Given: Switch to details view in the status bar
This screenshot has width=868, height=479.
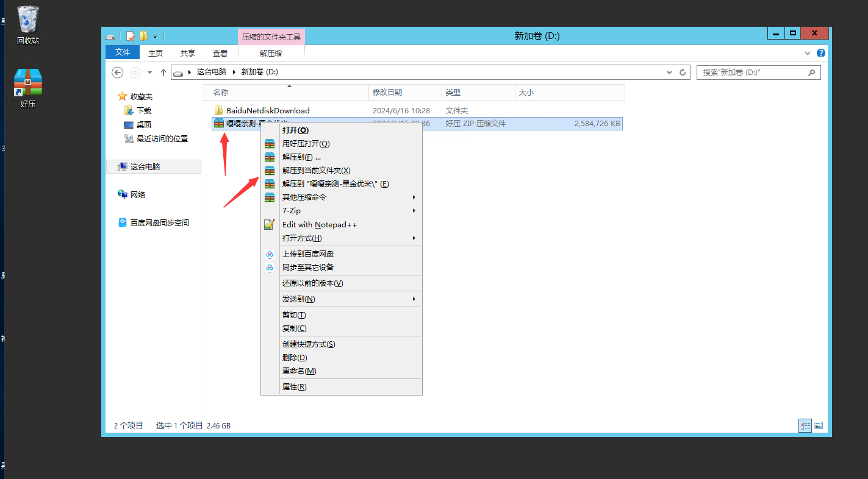Looking at the screenshot, I should [805, 425].
